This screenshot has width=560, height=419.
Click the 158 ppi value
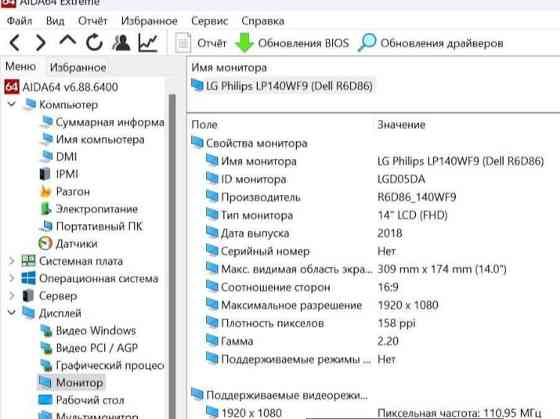[x=396, y=323]
